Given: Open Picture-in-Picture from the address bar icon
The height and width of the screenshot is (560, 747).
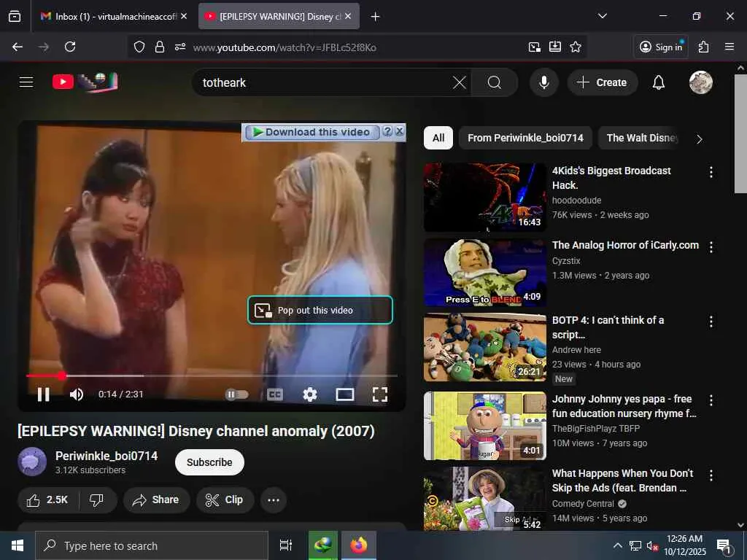Looking at the screenshot, I should (535, 47).
